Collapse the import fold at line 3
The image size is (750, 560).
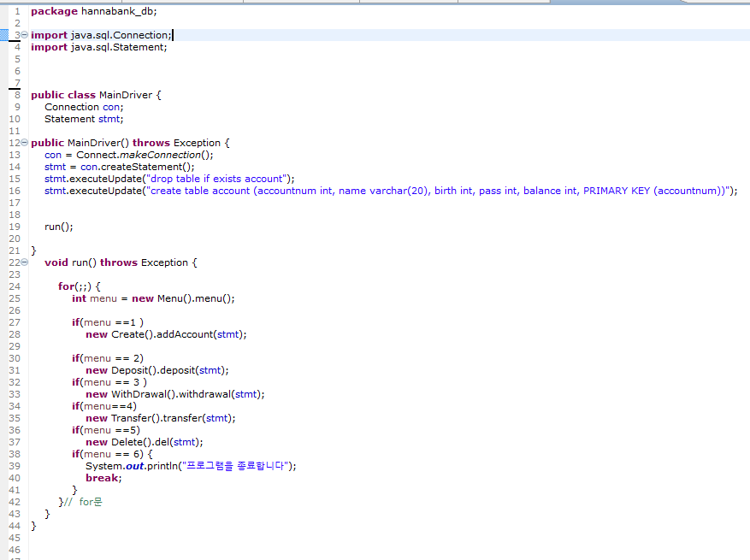tap(25, 35)
